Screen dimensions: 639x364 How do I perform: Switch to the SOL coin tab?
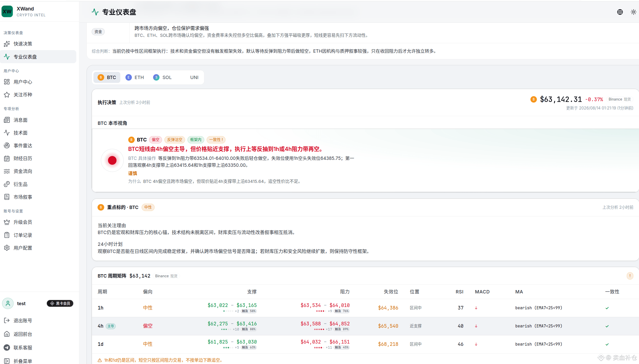pos(162,78)
